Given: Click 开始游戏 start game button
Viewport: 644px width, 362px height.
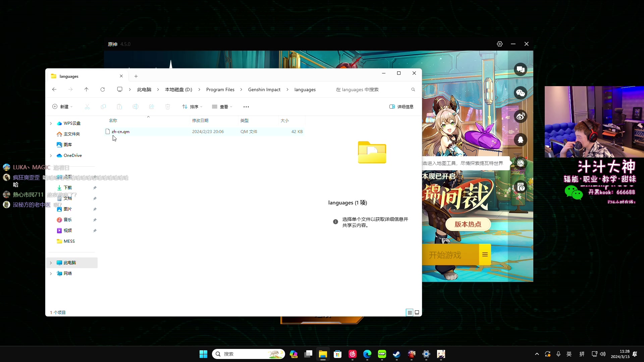Looking at the screenshot, I should [450, 255].
